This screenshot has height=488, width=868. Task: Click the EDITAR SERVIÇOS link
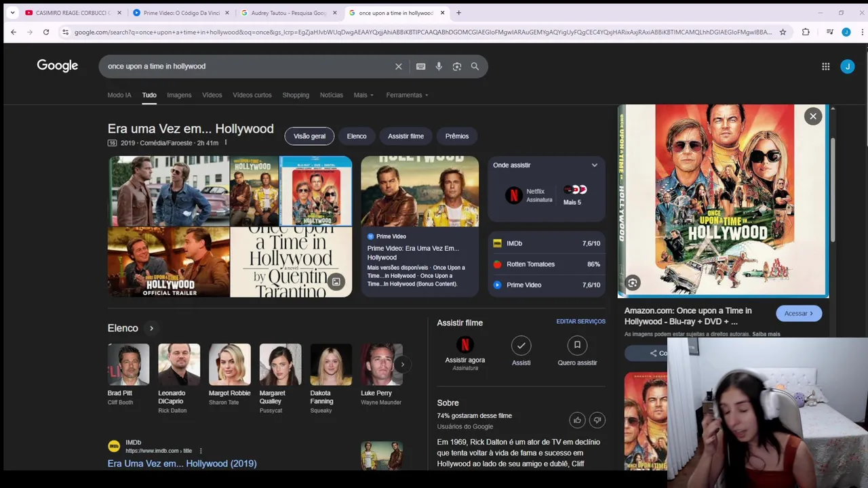tap(581, 321)
